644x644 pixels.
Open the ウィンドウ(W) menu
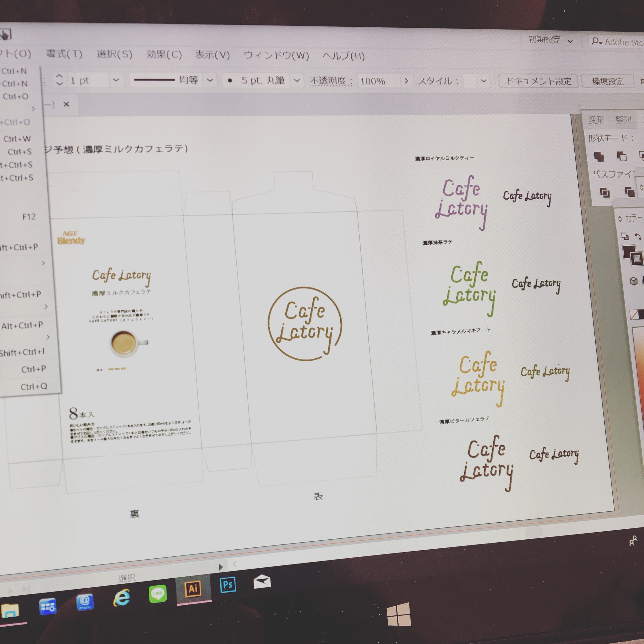click(276, 55)
